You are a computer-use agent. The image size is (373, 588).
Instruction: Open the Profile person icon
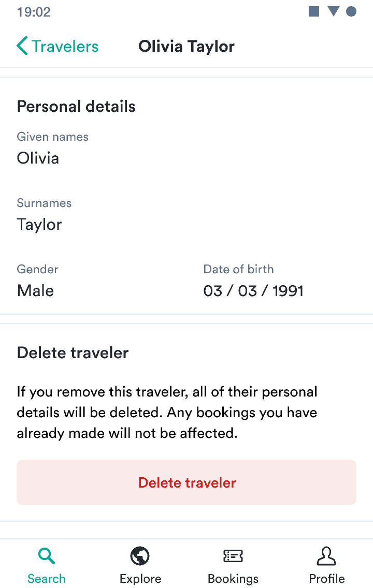tap(326, 555)
